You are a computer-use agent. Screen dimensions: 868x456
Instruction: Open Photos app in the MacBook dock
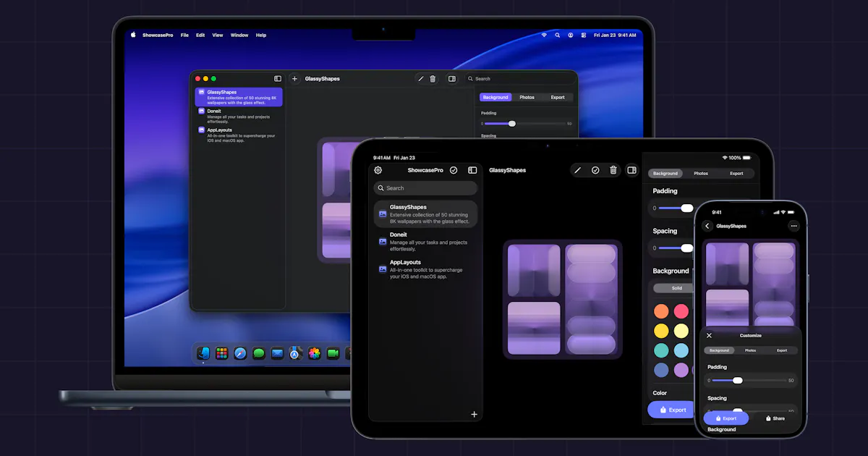(x=315, y=353)
